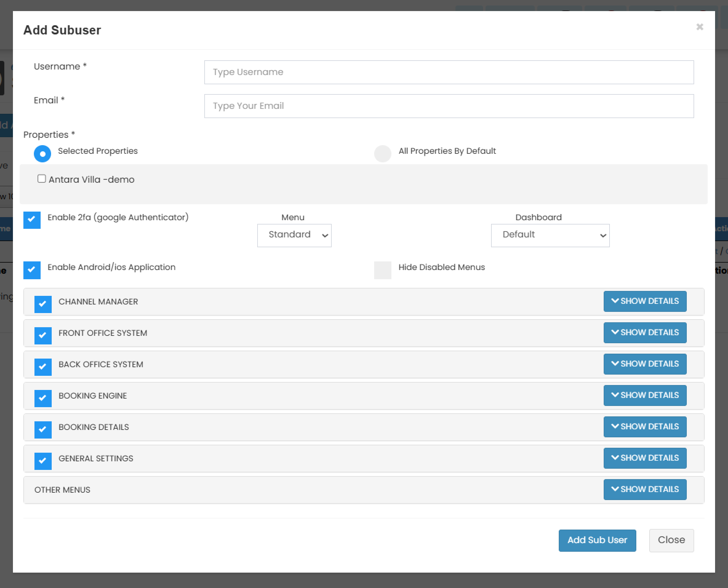The height and width of the screenshot is (588, 728).
Task: Check the Antara Villa -demo checkbox
Action: (x=42, y=178)
